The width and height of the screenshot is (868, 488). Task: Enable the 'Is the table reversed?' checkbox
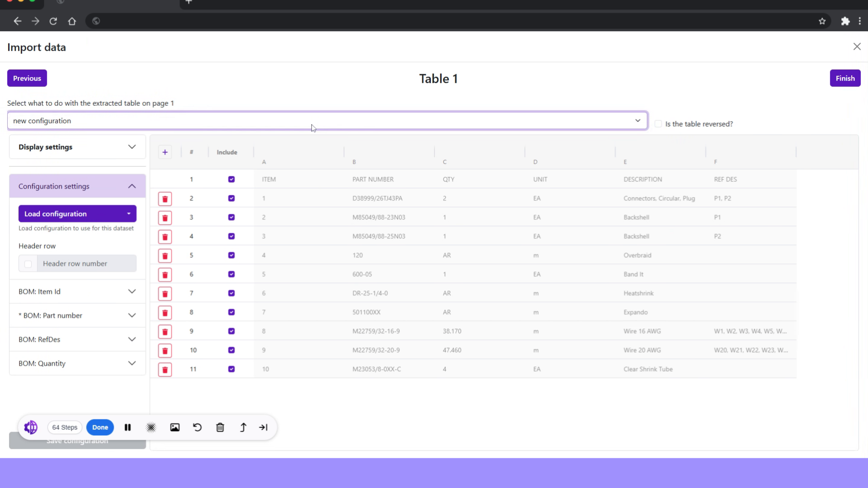click(x=659, y=123)
